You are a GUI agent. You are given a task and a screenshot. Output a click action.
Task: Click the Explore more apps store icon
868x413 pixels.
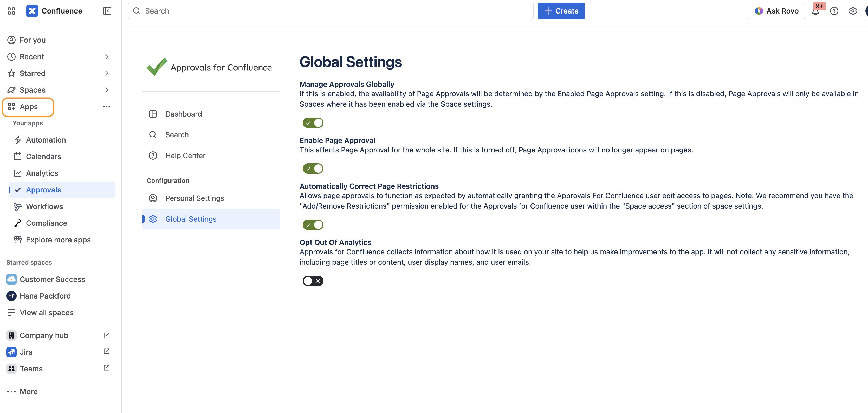point(17,240)
